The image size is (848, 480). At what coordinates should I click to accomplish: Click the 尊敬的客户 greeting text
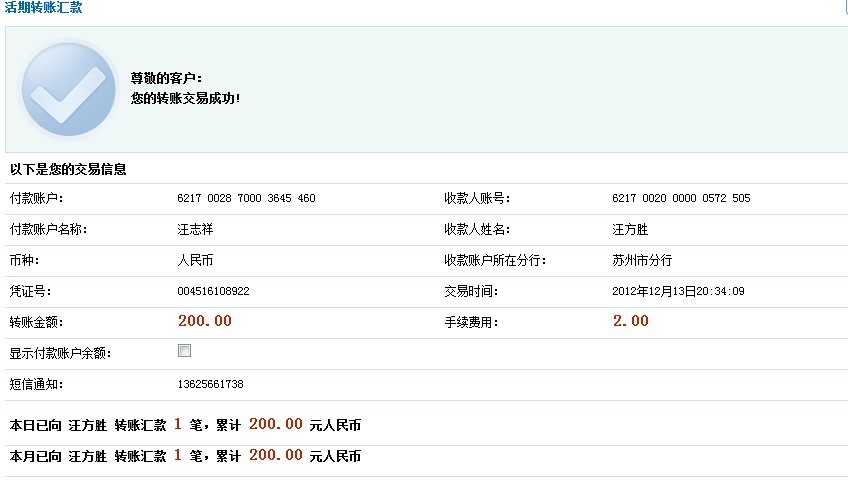[166, 78]
